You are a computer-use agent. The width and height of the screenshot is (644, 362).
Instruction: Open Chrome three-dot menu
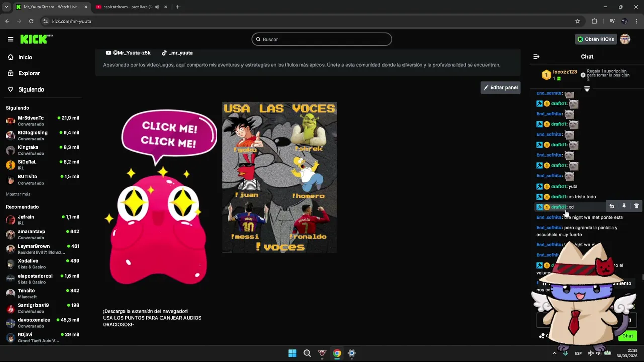pos(636,21)
